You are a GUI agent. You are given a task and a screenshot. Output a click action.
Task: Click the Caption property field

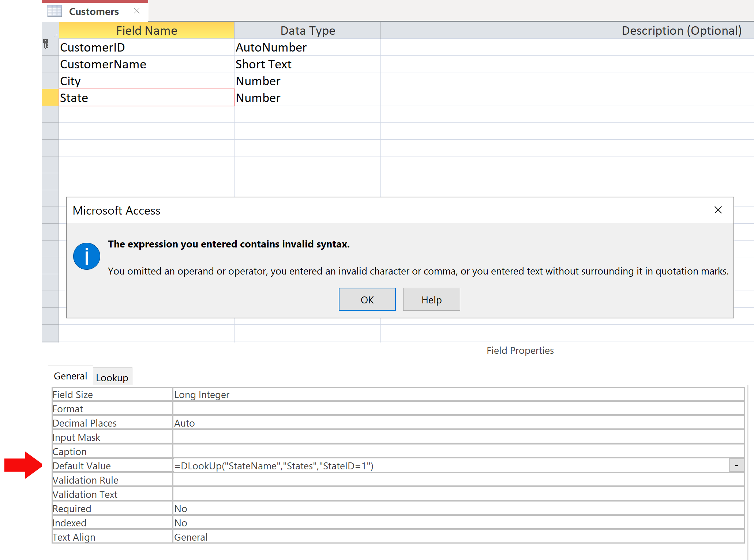click(x=458, y=451)
